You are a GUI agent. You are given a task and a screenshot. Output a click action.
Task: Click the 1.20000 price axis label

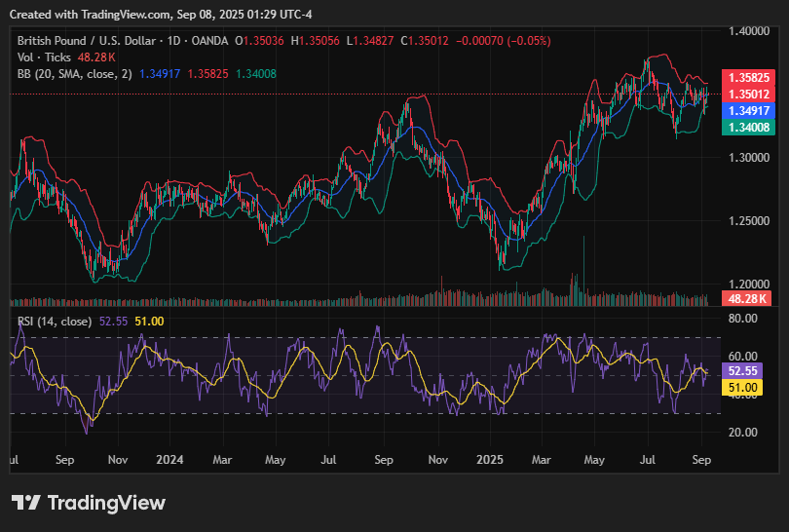coord(749,285)
